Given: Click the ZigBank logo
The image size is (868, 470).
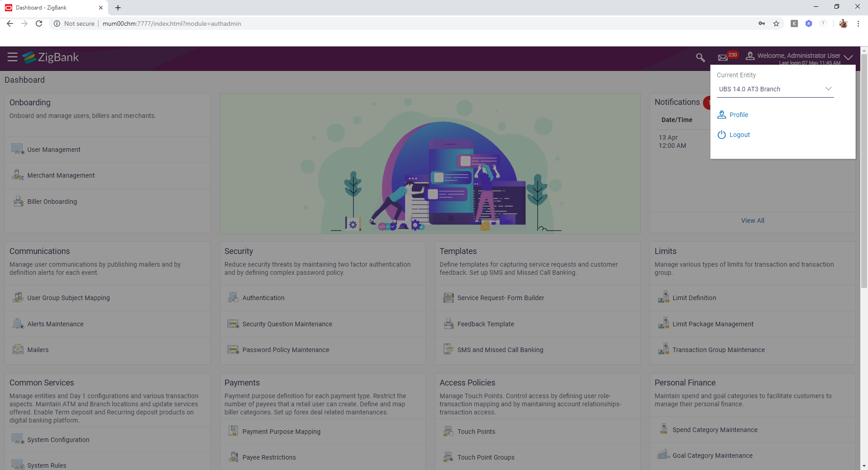Looking at the screenshot, I should click(x=51, y=57).
